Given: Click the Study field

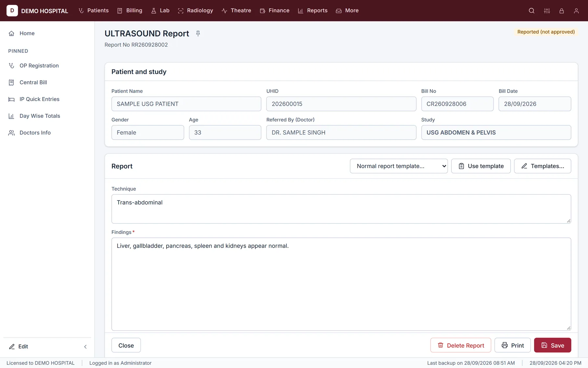Looking at the screenshot, I should 496,132.
